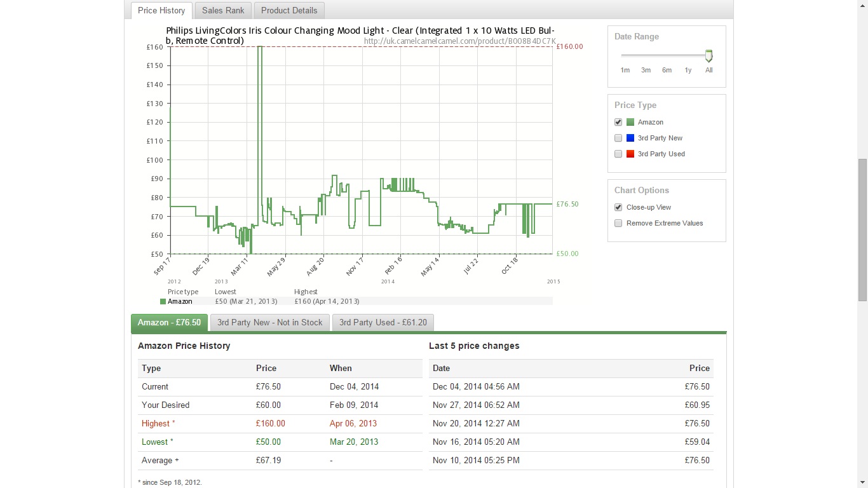Click the page vertical scrollbar thumb
The image size is (868, 488).
pos(862,229)
